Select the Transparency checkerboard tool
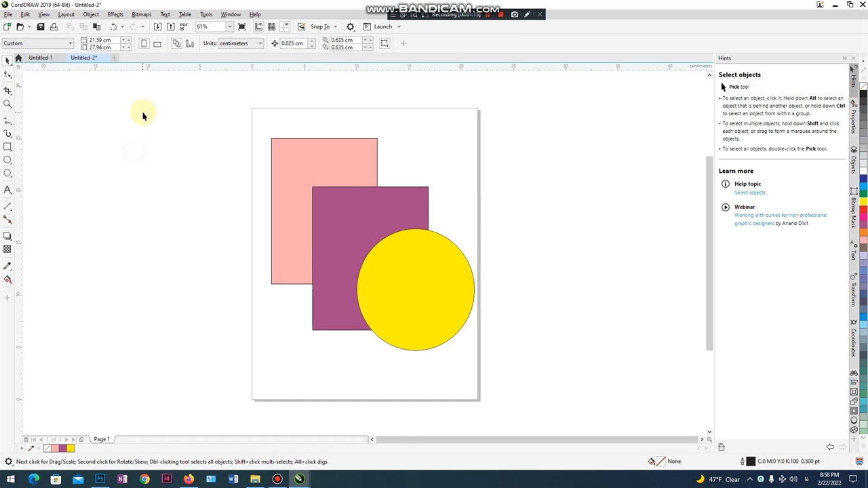This screenshot has width=868, height=488. coord(7,249)
